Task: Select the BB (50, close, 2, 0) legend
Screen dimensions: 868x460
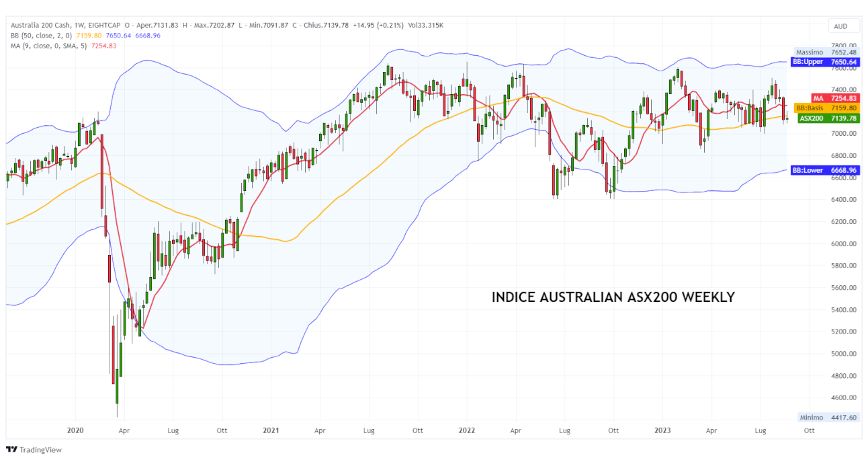Action: [x=40, y=34]
